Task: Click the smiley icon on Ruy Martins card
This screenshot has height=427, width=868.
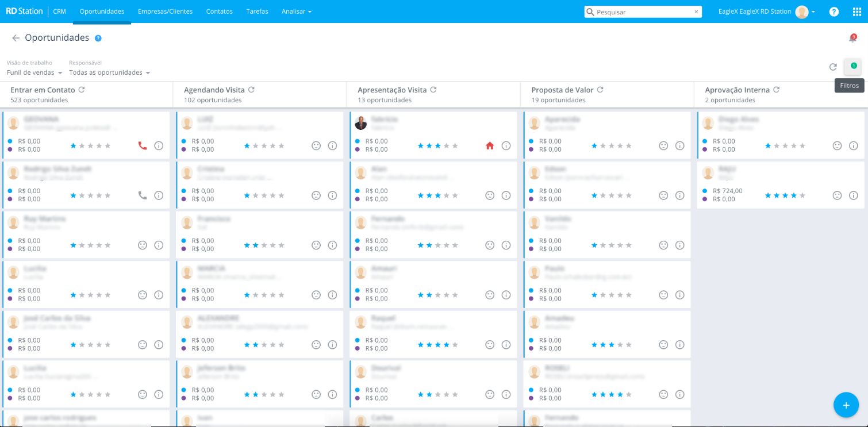Action: pos(143,245)
